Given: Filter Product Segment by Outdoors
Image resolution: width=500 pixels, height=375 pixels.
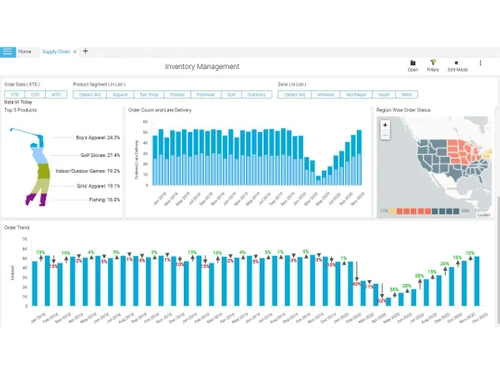Looking at the screenshot, I should [257, 95].
